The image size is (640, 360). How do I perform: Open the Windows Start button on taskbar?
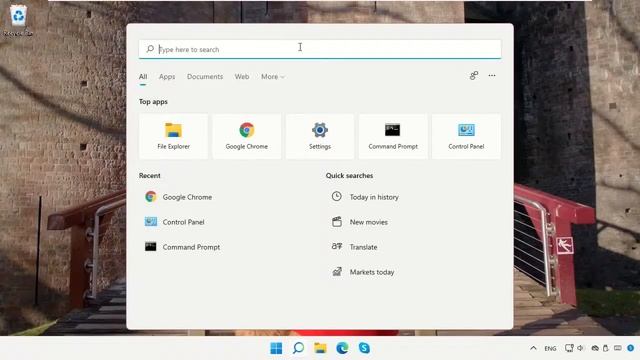(x=276, y=348)
